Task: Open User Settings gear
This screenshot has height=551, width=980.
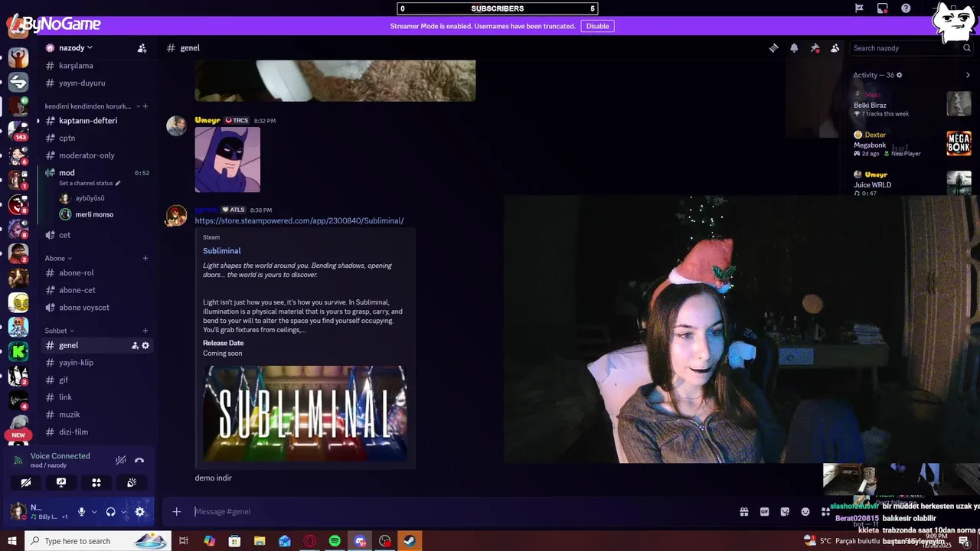Action: (x=139, y=512)
